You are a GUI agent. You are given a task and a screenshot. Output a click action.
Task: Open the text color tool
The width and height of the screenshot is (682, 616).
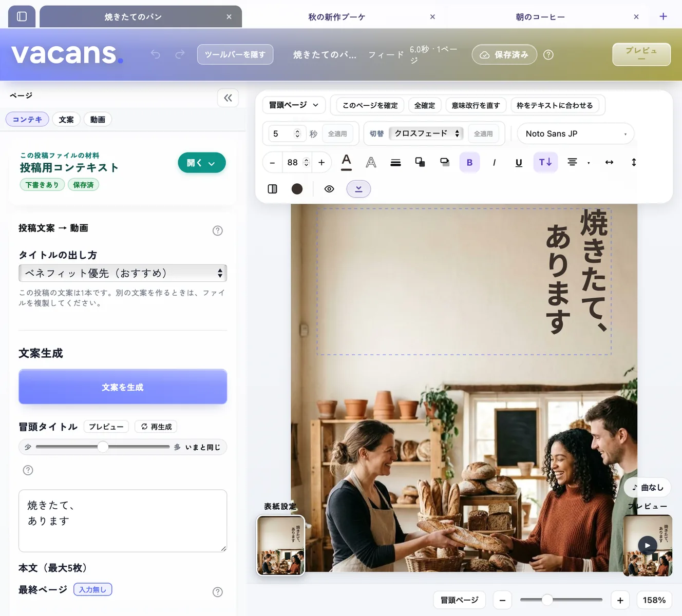(x=347, y=162)
